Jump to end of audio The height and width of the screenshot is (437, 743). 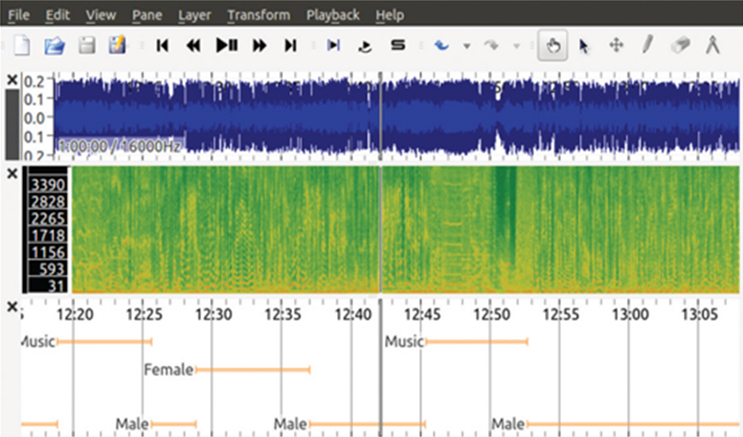pos(290,46)
